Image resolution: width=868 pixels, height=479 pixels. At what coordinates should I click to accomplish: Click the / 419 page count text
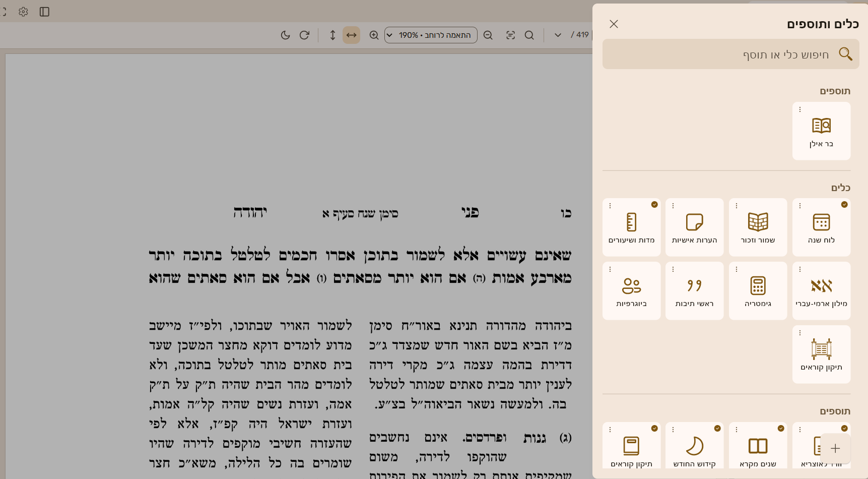coord(580,35)
